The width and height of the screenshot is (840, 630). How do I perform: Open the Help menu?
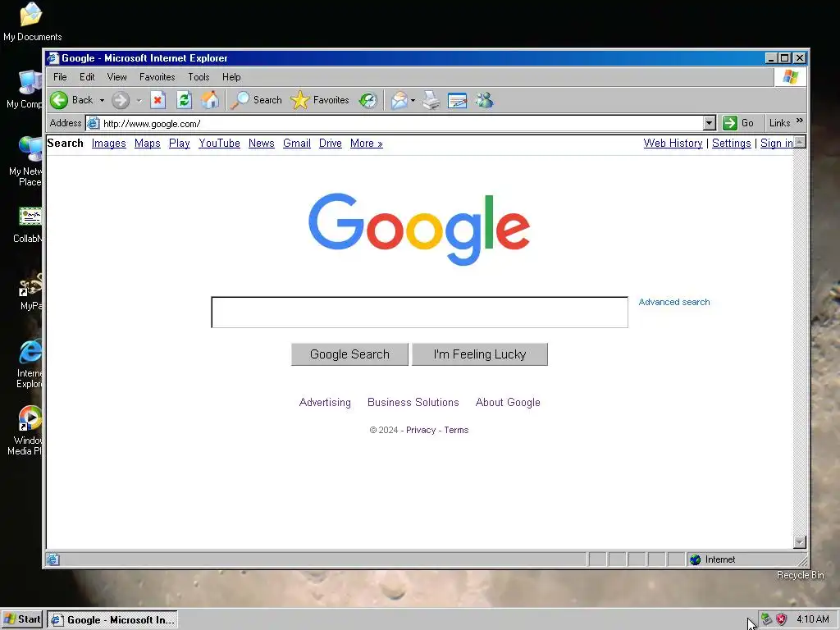point(231,77)
